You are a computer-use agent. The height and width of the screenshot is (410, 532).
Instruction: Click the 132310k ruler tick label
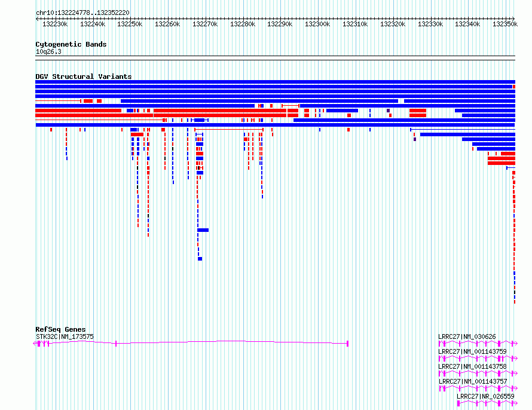tap(355, 24)
